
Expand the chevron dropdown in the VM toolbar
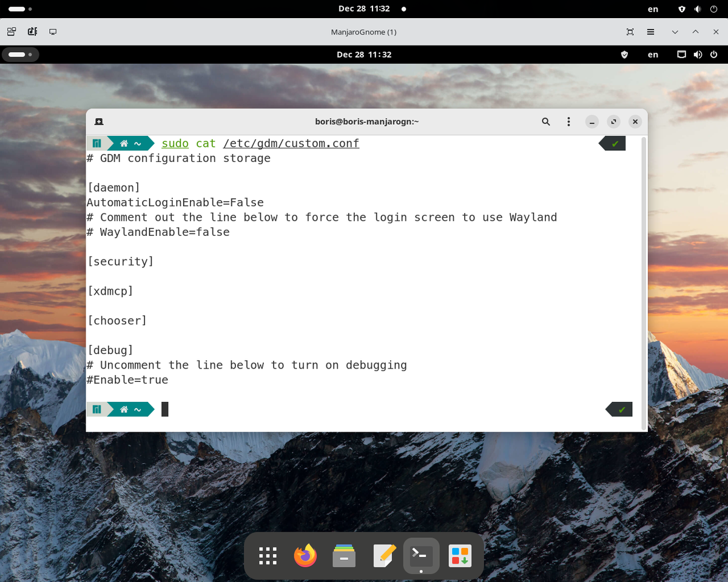pyautogui.click(x=675, y=32)
